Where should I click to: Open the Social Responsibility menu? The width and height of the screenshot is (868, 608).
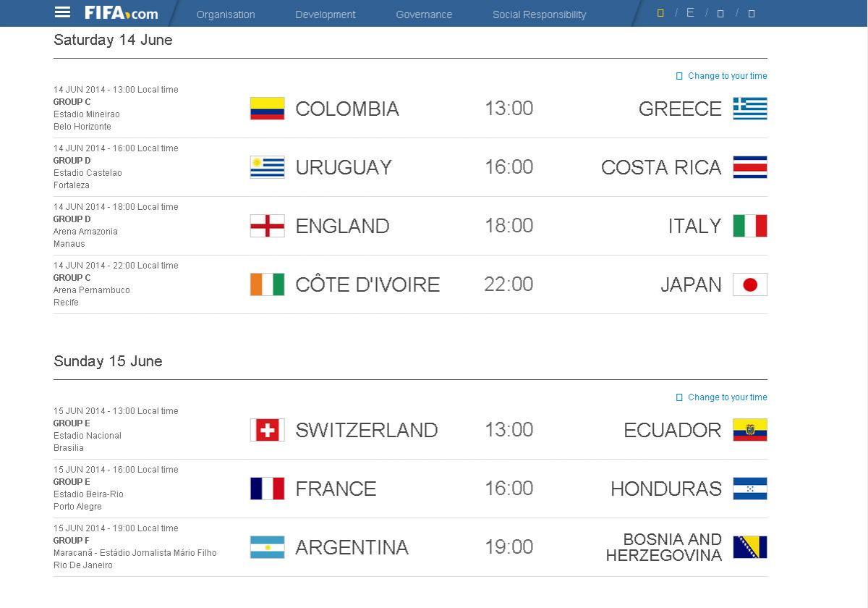pyautogui.click(x=539, y=14)
